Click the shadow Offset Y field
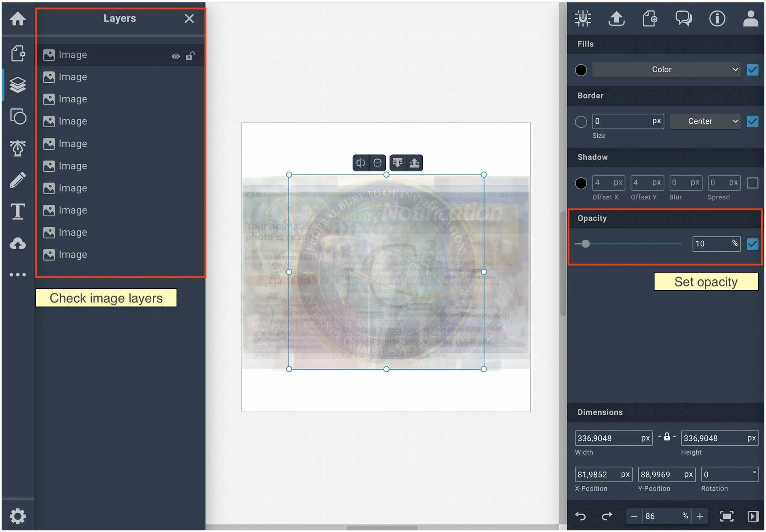This screenshot has width=766, height=532. coord(647,183)
